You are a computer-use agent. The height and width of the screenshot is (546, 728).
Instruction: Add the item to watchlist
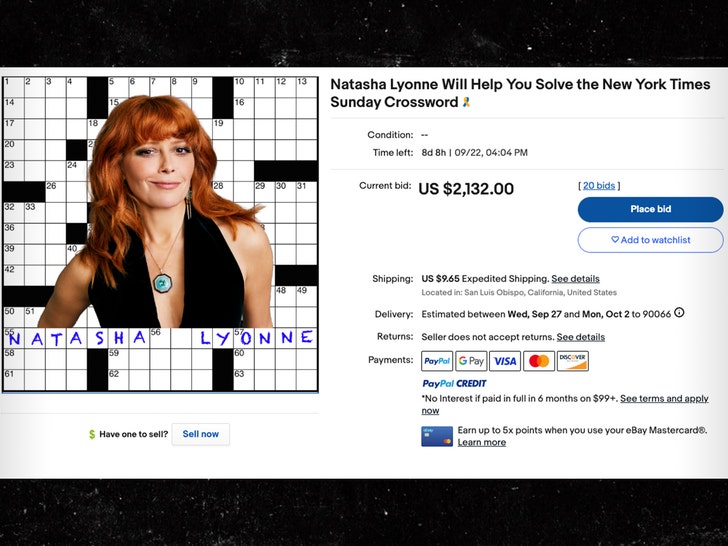[650, 240]
